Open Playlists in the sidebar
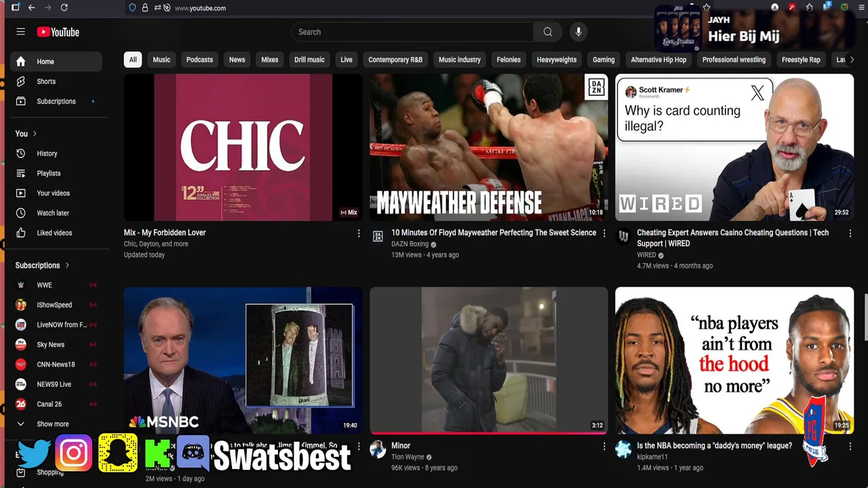The height and width of the screenshot is (488, 868). [x=56, y=174]
